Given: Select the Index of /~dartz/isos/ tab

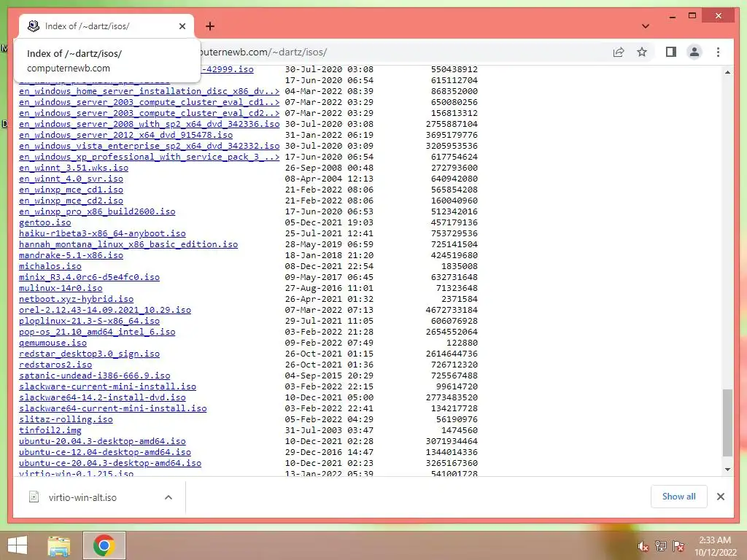Looking at the screenshot, I should (106, 26).
